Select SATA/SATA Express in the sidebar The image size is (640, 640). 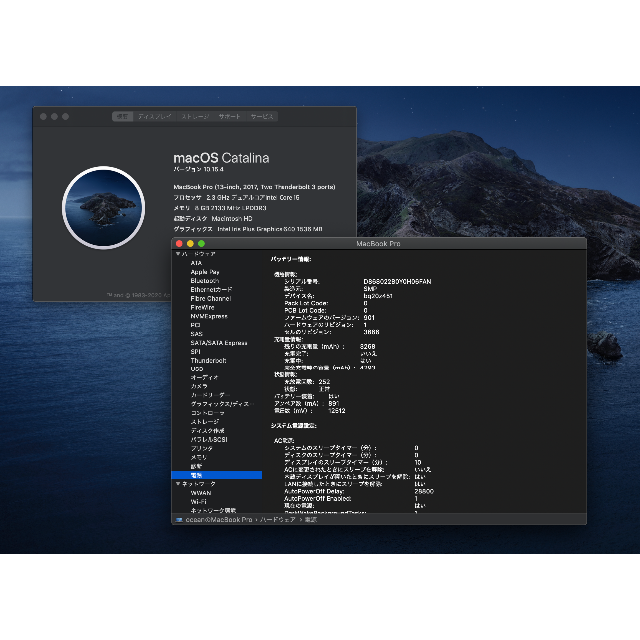219,343
